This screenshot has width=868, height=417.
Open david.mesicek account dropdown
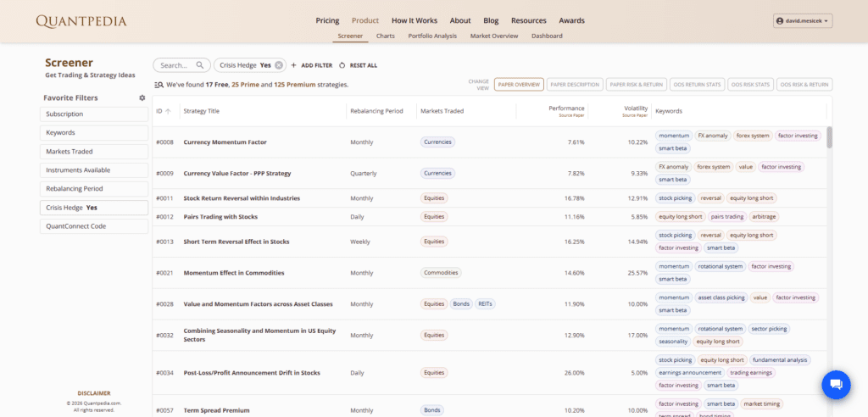tap(803, 20)
